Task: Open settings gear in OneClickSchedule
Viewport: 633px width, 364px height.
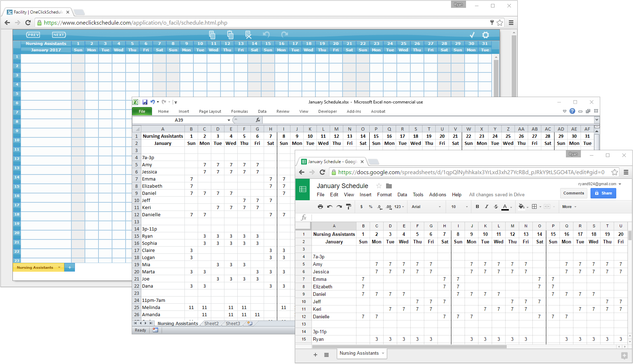Action: coord(486,35)
